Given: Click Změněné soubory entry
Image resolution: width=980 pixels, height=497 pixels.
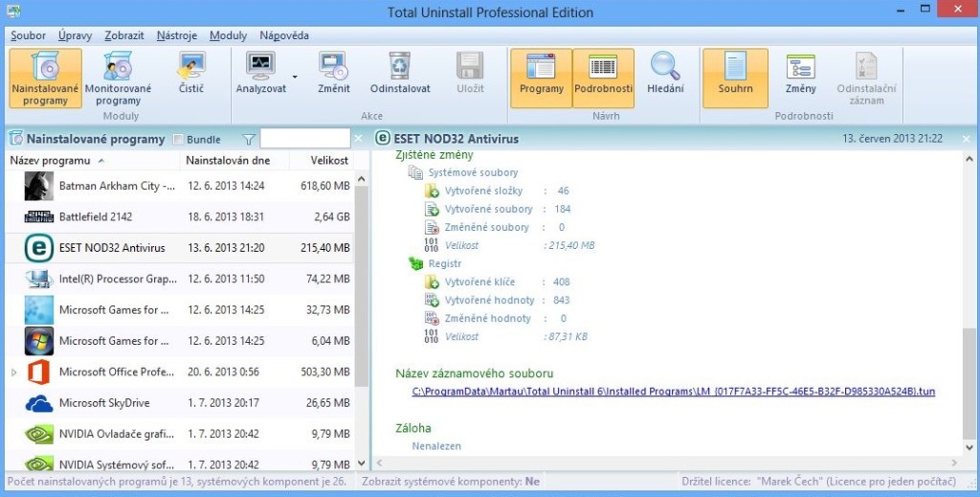Looking at the screenshot, I should point(487,228).
